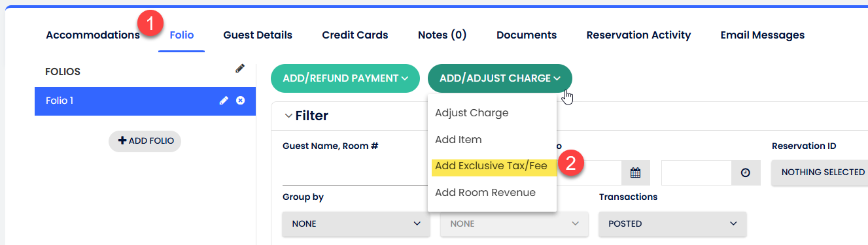Select Add Room Revenue option
This screenshot has height=245, width=868.
tap(485, 193)
